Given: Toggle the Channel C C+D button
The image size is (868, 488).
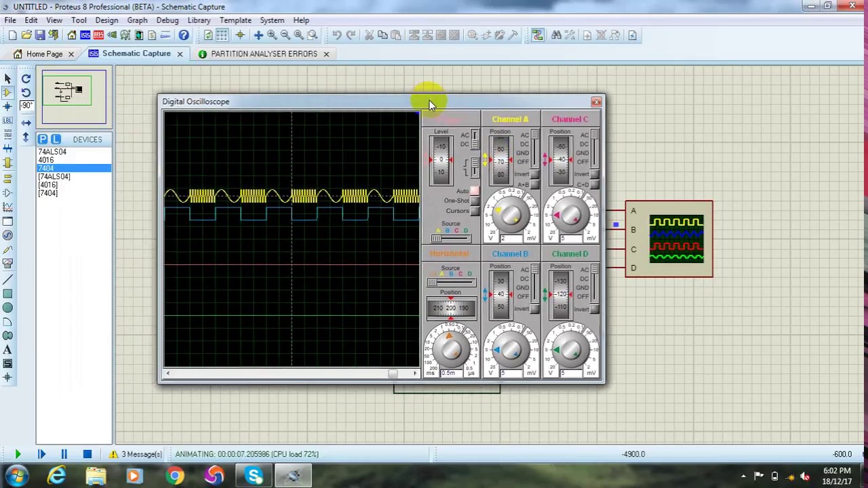Looking at the screenshot, I should [x=595, y=184].
